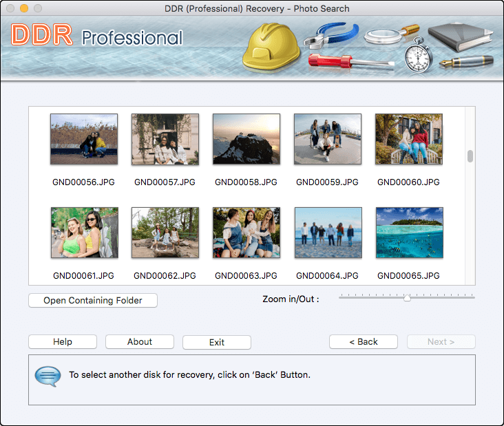Image resolution: width=504 pixels, height=426 pixels.
Task: Open Containing Folder of recovered photos
Action: (x=93, y=300)
